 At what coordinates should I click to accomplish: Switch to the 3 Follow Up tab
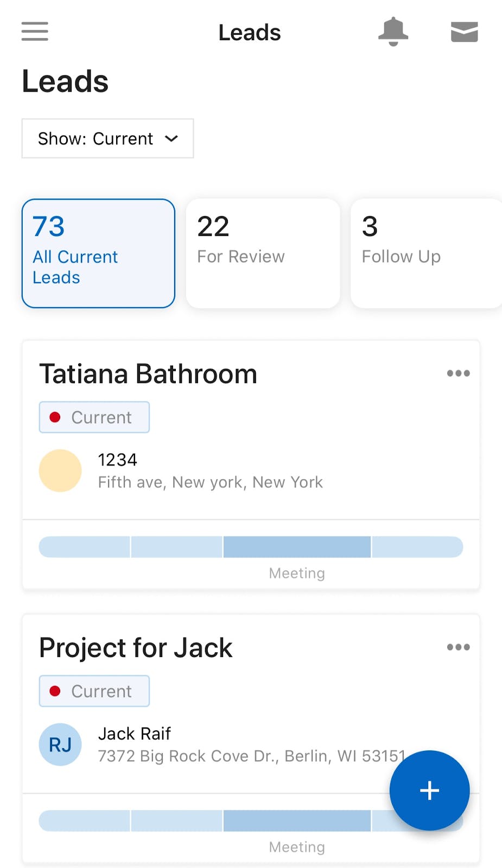point(425,253)
